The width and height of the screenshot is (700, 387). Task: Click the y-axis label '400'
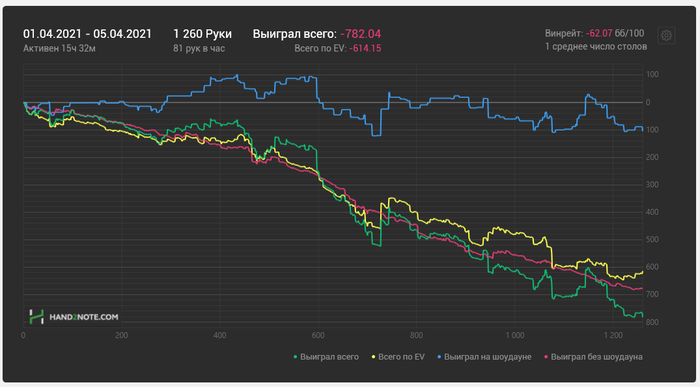click(x=652, y=212)
